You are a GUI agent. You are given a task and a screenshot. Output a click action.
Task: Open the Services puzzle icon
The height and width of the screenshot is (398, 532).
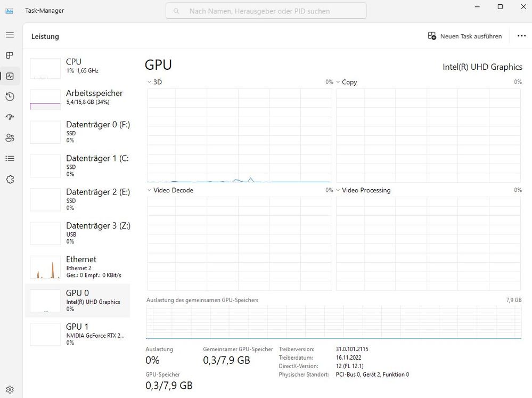(10, 180)
